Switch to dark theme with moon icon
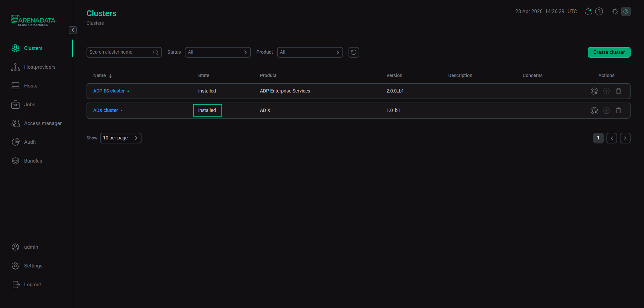The image size is (644, 308). [x=626, y=11]
